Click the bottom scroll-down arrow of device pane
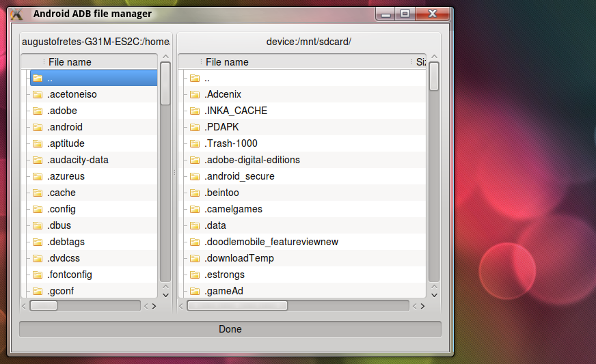This screenshot has width=596, height=364. tap(434, 295)
